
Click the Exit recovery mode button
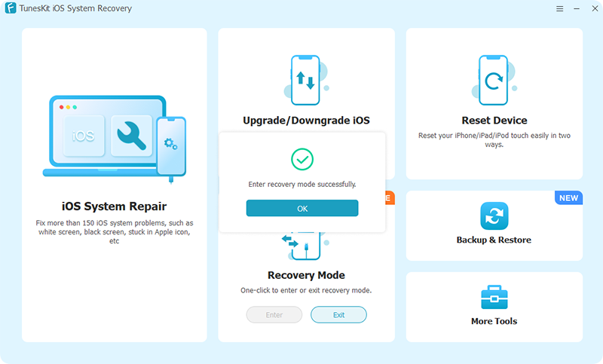tap(338, 315)
